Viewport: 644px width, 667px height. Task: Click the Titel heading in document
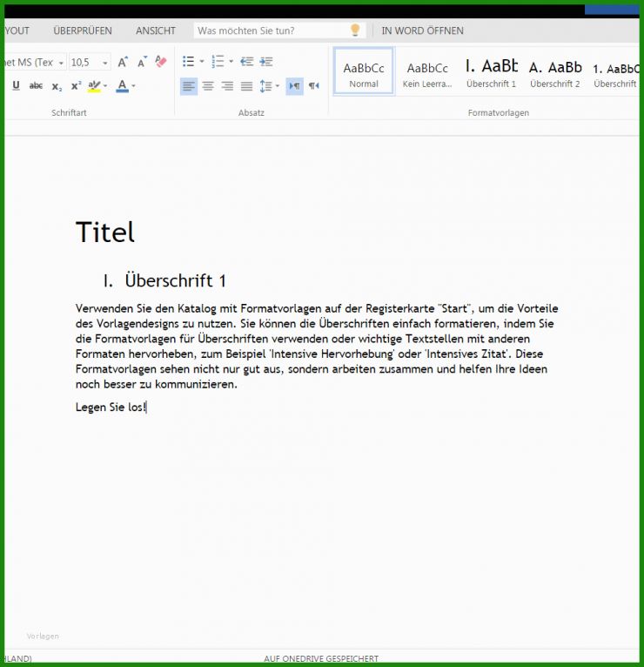coord(105,232)
